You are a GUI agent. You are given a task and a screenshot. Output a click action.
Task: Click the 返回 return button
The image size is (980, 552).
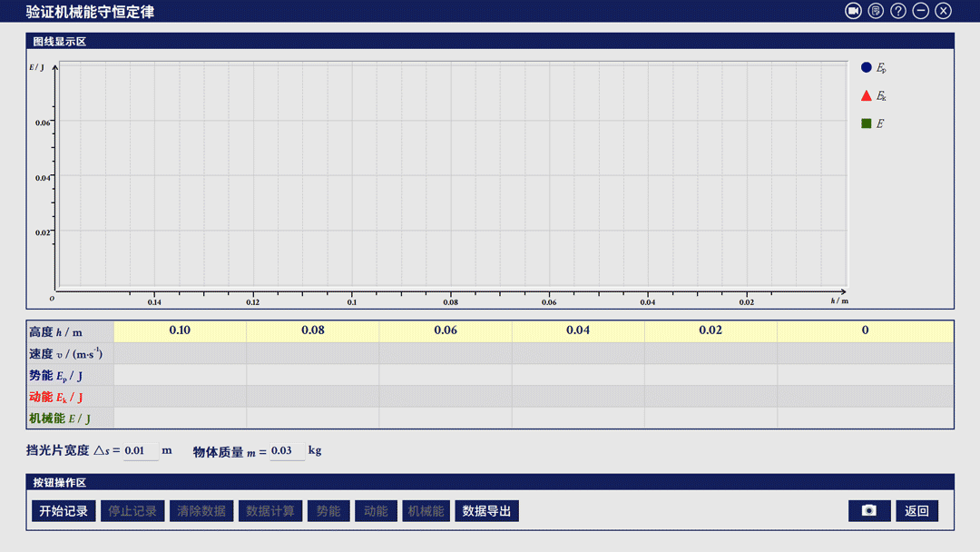pyautogui.click(x=916, y=511)
